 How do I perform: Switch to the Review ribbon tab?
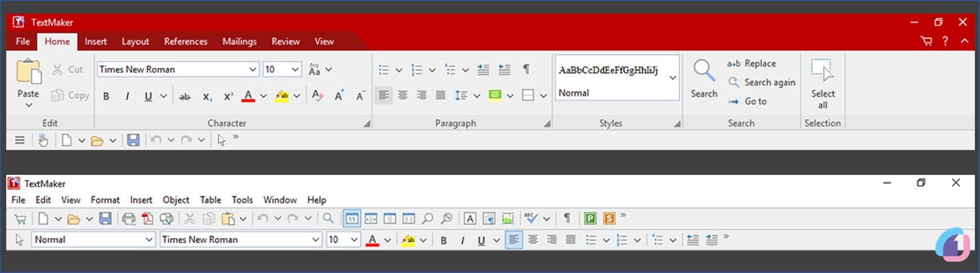pos(286,41)
